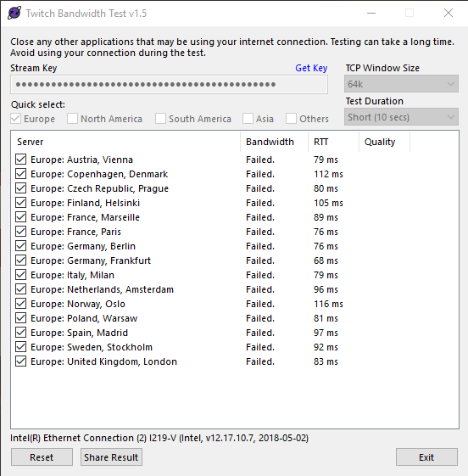Click the 116 ms RTT value
This screenshot has width=468, height=476.
[328, 304]
